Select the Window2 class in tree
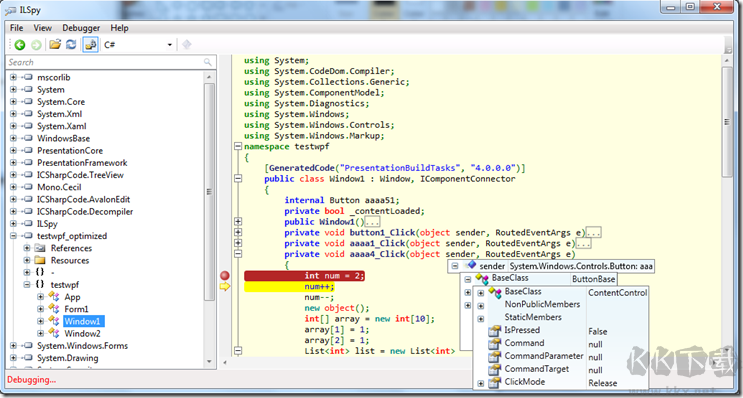Viewport: 743px width, 398px height. pos(82,333)
